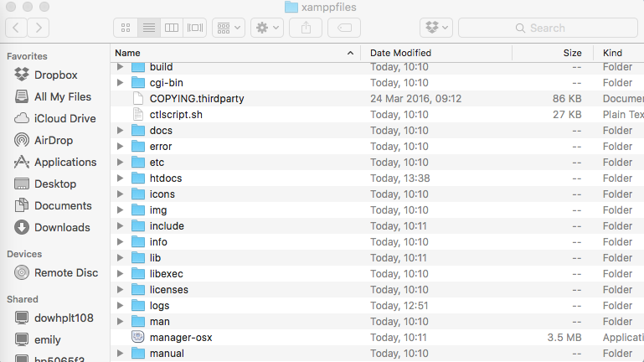This screenshot has width=644, height=362.
Task: Expand the htdocs folder
Action: [120, 178]
